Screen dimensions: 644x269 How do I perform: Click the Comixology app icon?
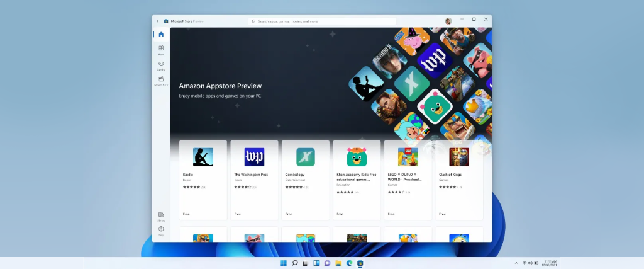[306, 157]
